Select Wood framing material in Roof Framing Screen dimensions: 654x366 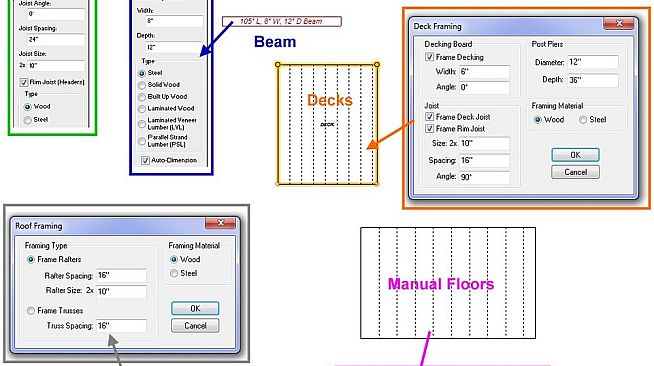click(x=174, y=259)
